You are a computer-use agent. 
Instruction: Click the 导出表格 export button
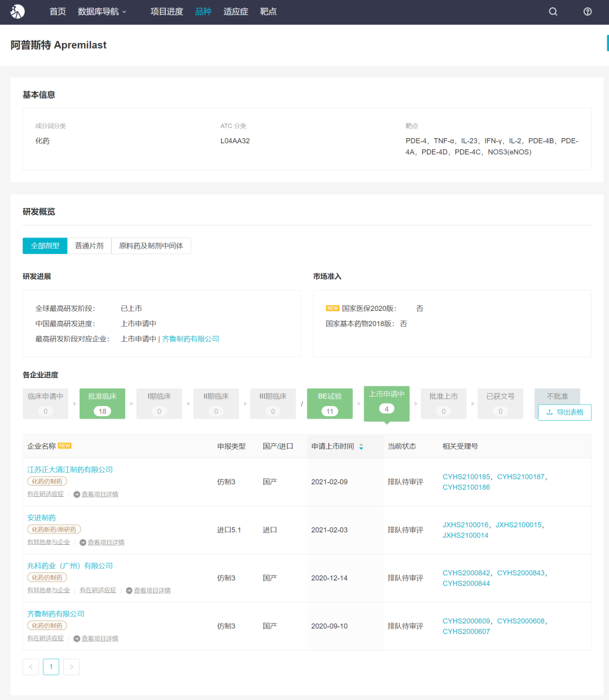pyautogui.click(x=564, y=412)
